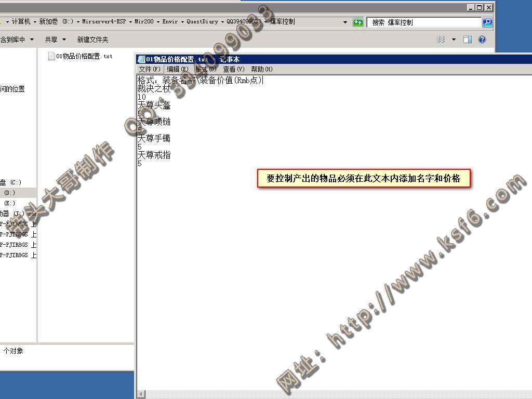This screenshot has width=532, height=399.
Task: Click the Notepad title bar icon
Action: (141, 59)
